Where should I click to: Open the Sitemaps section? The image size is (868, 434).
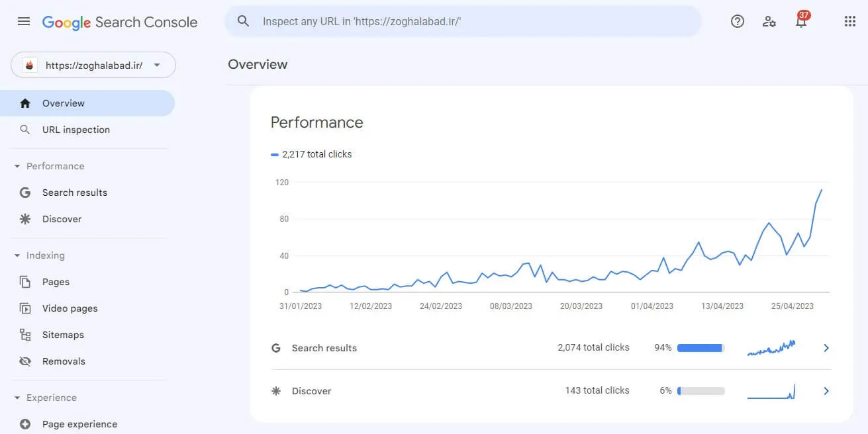87,335
